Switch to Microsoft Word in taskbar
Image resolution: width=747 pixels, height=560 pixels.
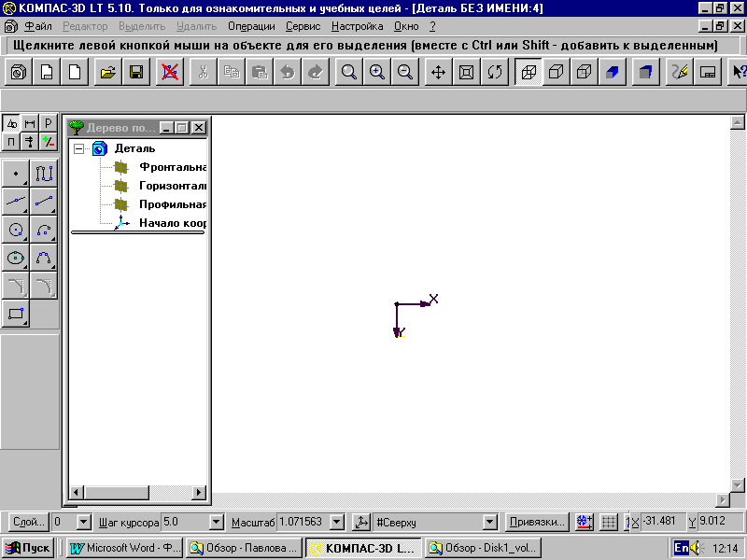(x=125, y=548)
